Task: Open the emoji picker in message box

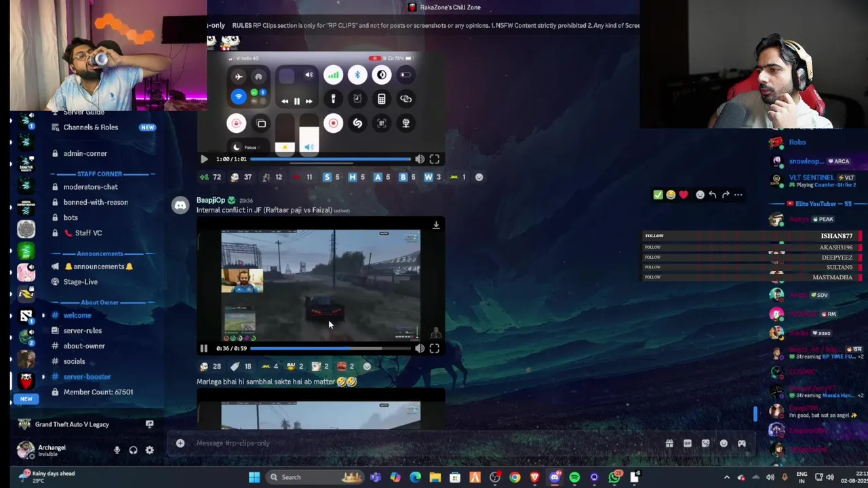Action: pyautogui.click(x=724, y=443)
